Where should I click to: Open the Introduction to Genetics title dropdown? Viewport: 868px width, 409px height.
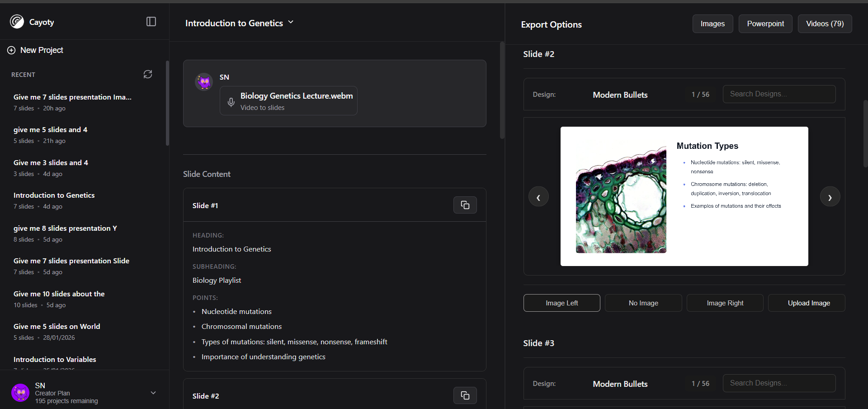[292, 22]
